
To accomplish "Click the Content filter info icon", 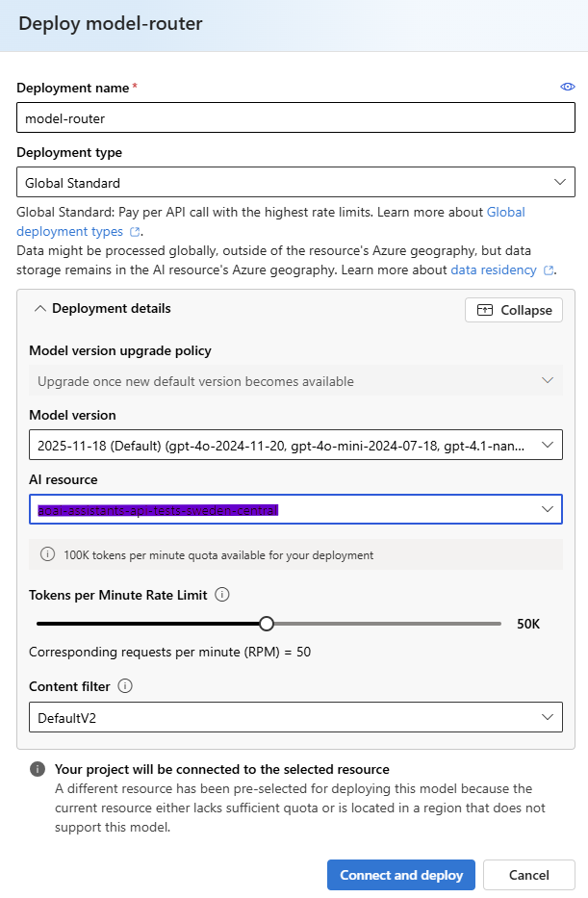I will point(125,686).
